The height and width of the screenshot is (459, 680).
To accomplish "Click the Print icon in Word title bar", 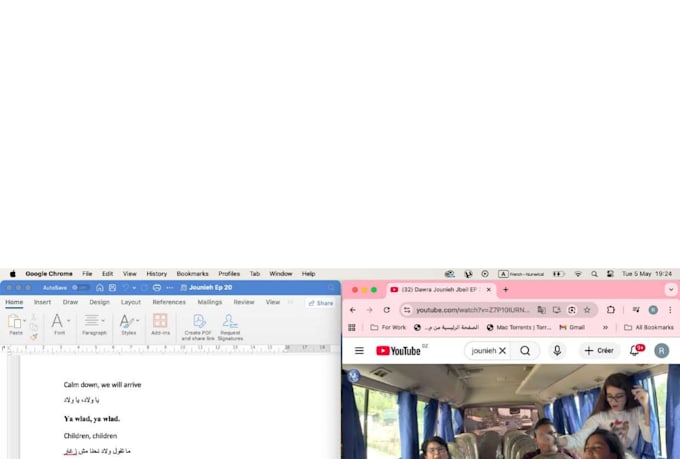I will [x=157, y=287].
